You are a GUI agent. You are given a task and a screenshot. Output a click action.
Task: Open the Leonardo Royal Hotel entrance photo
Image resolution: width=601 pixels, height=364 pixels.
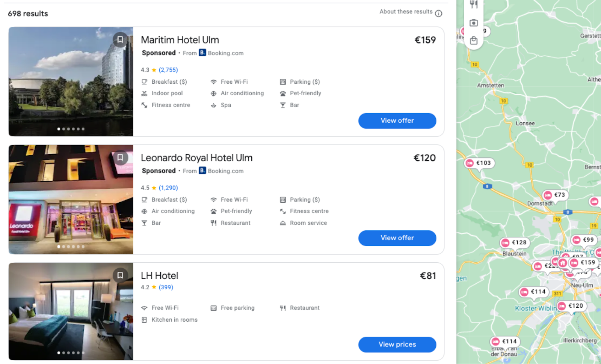pos(71,199)
